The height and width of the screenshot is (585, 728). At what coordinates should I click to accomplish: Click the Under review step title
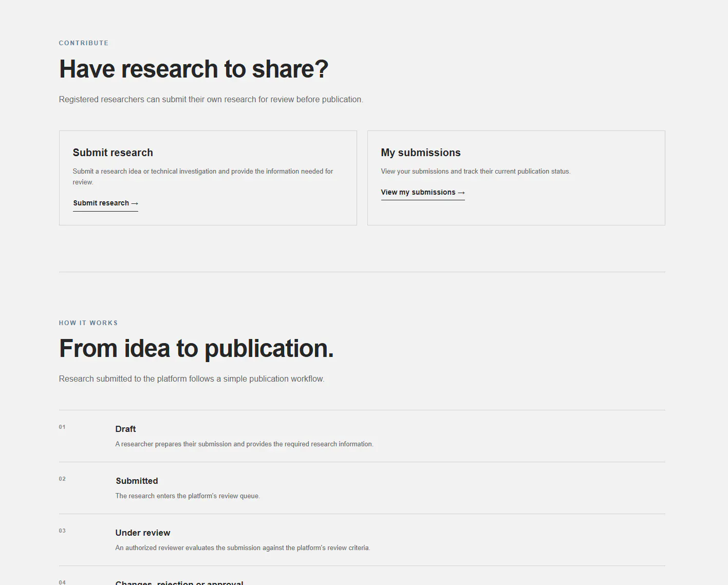[143, 533]
